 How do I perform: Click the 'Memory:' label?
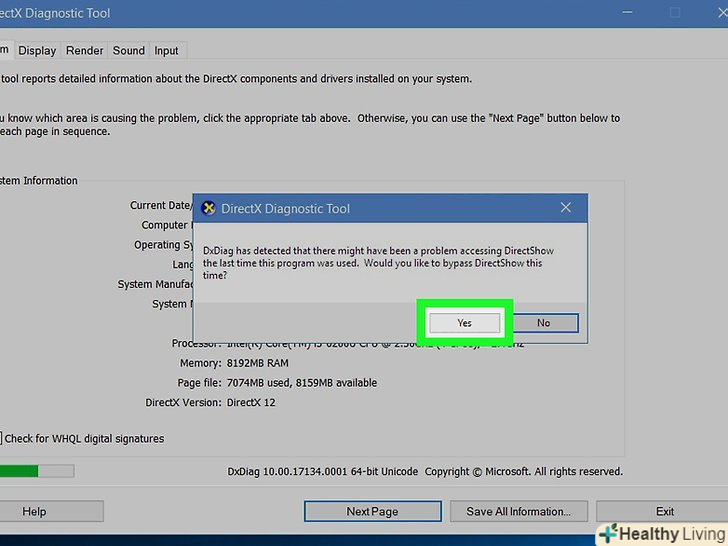201,363
